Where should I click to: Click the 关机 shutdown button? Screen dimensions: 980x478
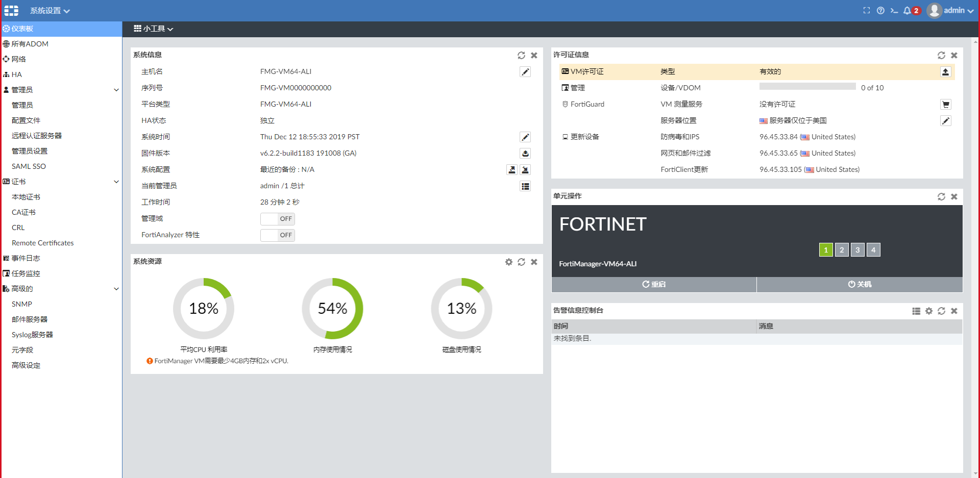click(x=860, y=285)
